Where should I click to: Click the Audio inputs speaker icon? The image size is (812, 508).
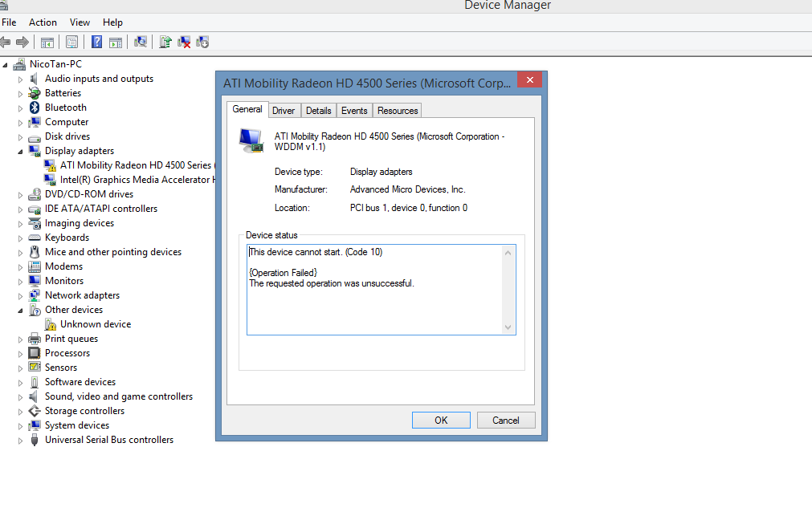pyautogui.click(x=35, y=79)
